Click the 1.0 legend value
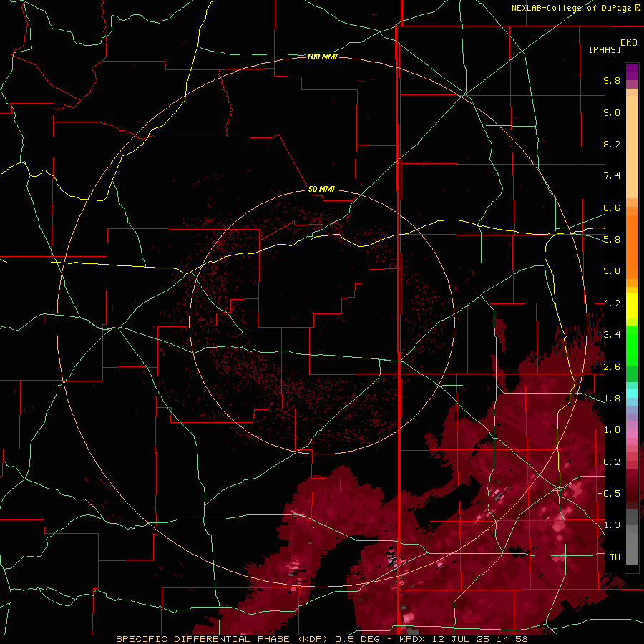644x644 pixels. tap(612, 430)
